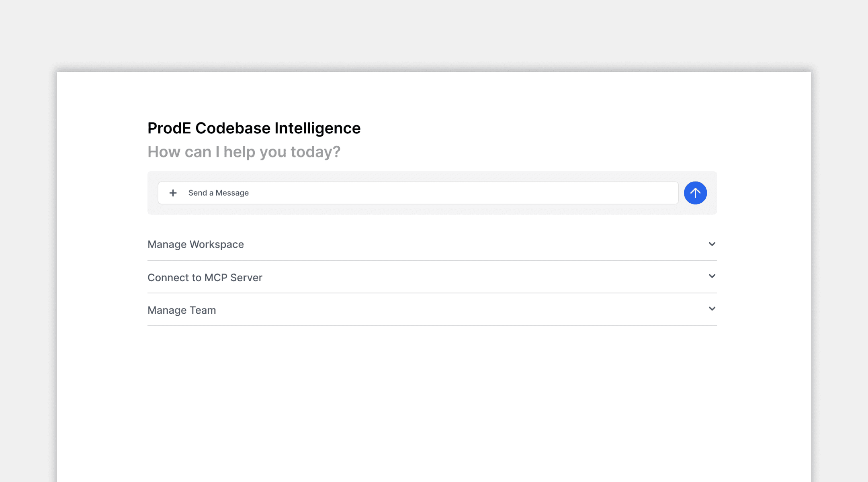868x482 pixels.
Task: Click the plus attachment icon
Action: (x=173, y=193)
